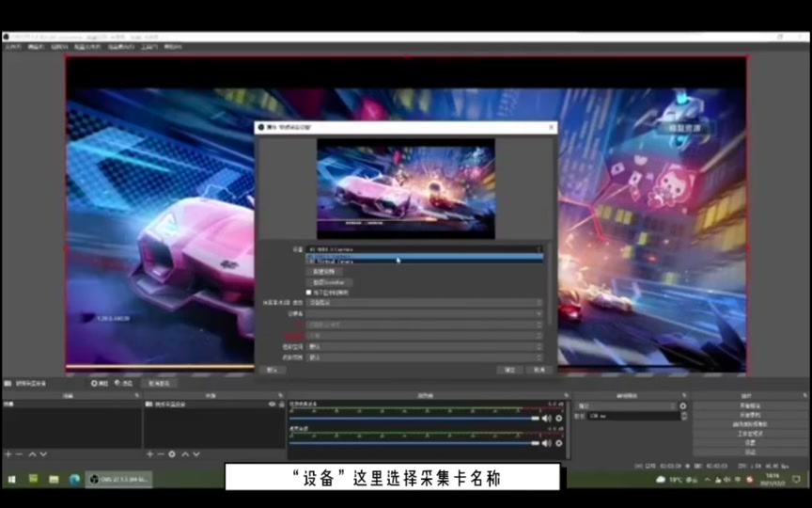Toggle visibility eye of video capture source

point(272,405)
